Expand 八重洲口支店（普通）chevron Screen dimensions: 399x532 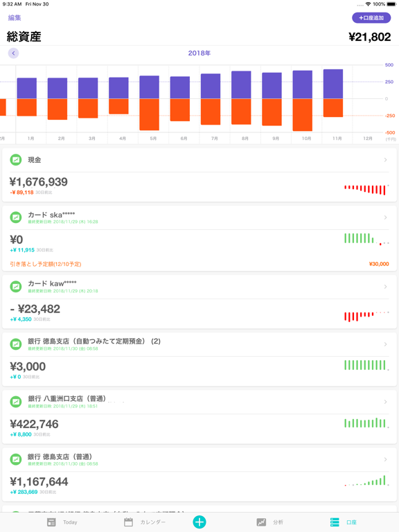click(x=385, y=402)
